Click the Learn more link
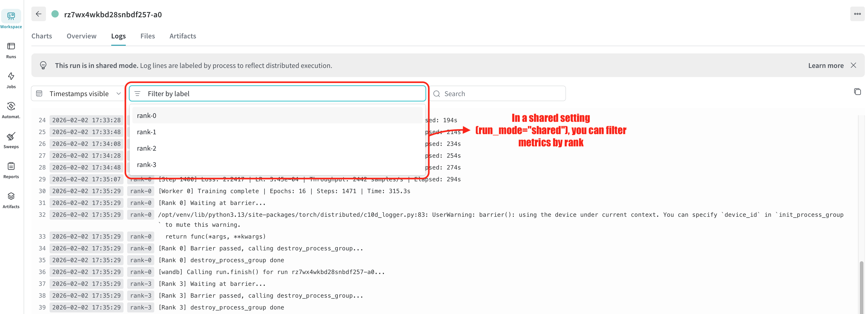868x314 pixels. 825,66
